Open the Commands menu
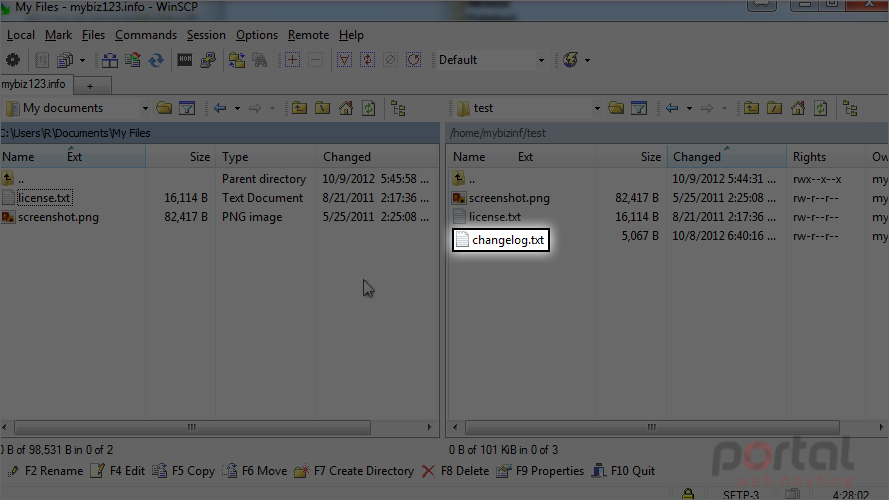Image resolution: width=889 pixels, height=500 pixels. point(146,35)
